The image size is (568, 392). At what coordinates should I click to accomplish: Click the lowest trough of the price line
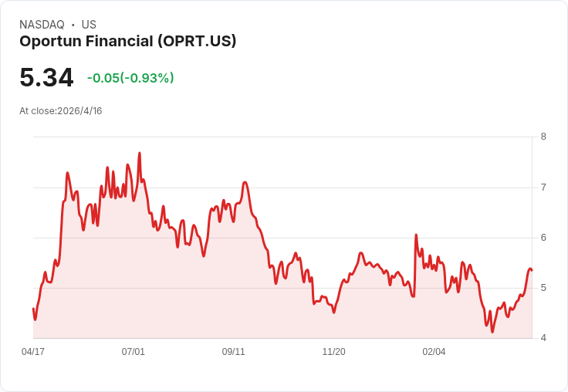pos(492,332)
